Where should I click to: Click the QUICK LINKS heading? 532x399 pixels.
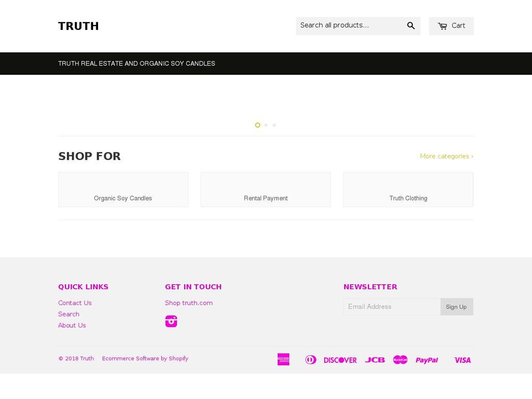(x=83, y=287)
